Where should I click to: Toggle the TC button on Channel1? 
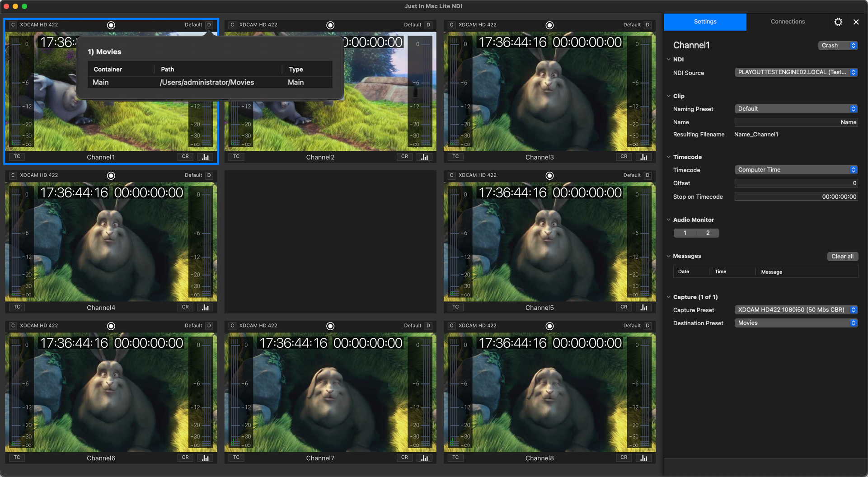(x=17, y=156)
